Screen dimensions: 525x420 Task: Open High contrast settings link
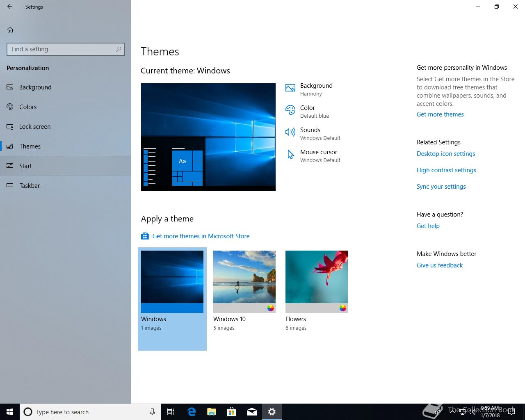[446, 170]
